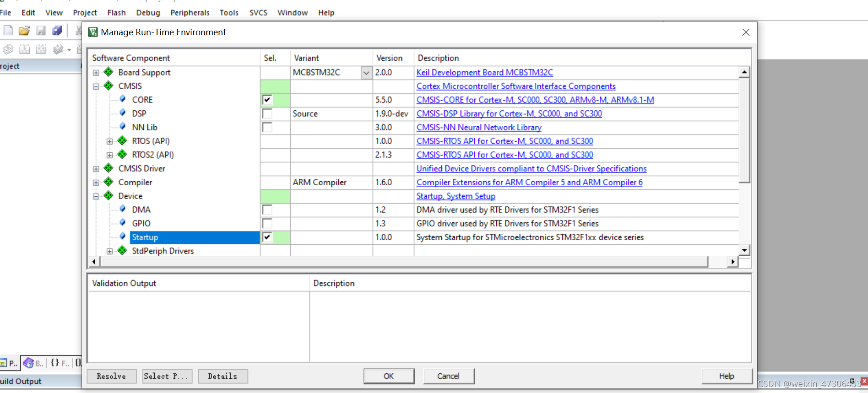Check the NN Lib checkbox
Image resolution: width=868 pixels, height=393 pixels.
coord(267,127)
